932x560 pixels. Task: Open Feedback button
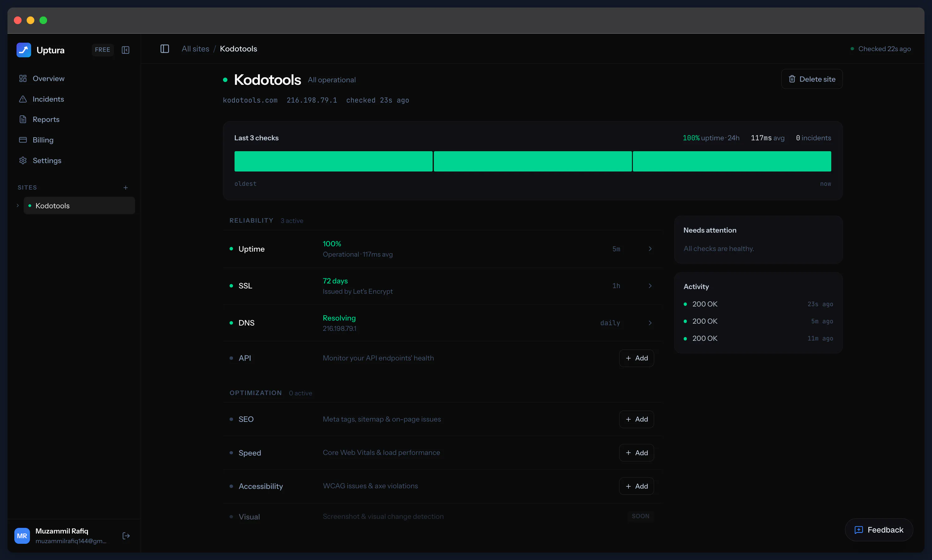click(x=879, y=530)
